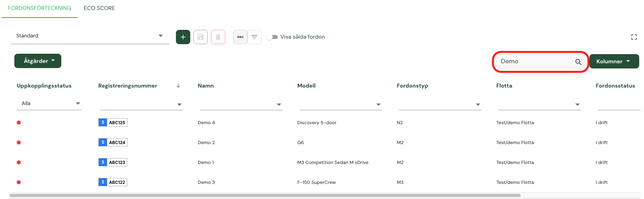This screenshot has width=644, height=199.
Task: Click the save view floppy icon
Action: [201, 37]
